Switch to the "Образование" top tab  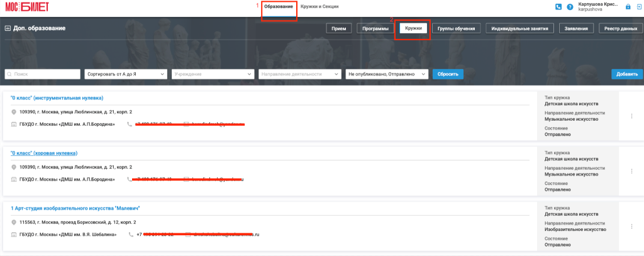coord(279,6)
